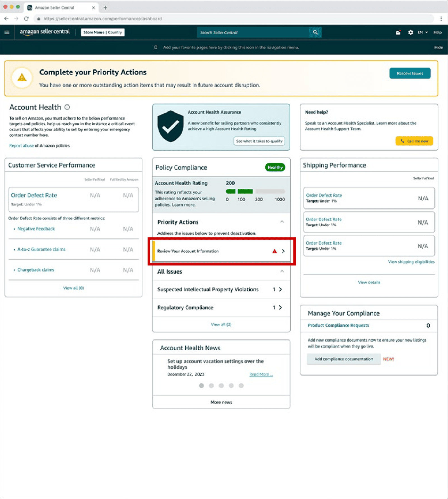Screen dimensions: 448x499
Task: Collapse the All Issues section
Action: (282, 271)
